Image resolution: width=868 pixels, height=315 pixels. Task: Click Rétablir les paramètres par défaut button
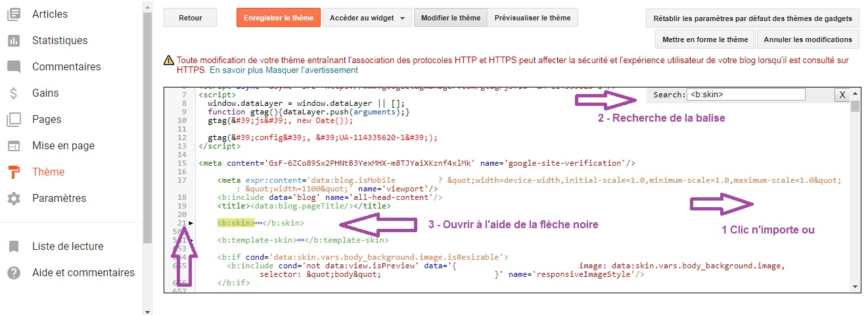[x=753, y=18]
